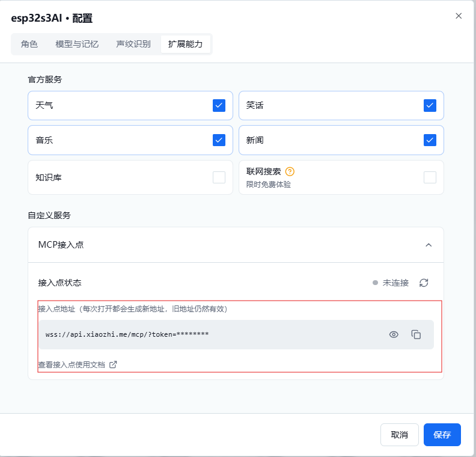Open the 查看接入点使用文档 link
The width and height of the screenshot is (476, 457).
point(72,364)
